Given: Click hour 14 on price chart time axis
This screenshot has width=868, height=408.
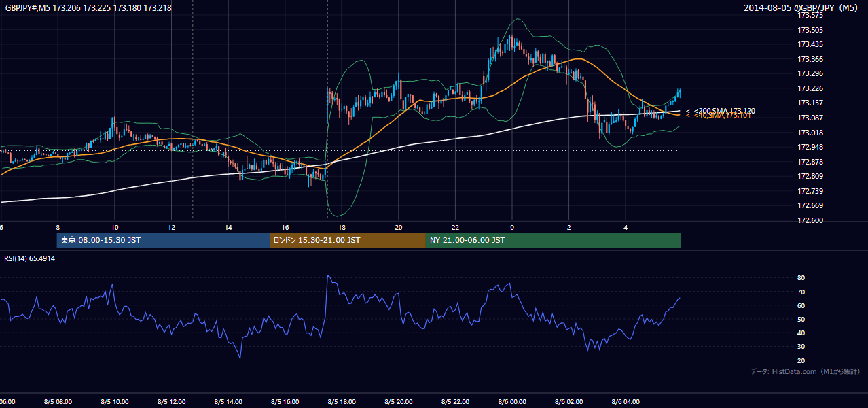Looking at the screenshot, I should point(228,227).
